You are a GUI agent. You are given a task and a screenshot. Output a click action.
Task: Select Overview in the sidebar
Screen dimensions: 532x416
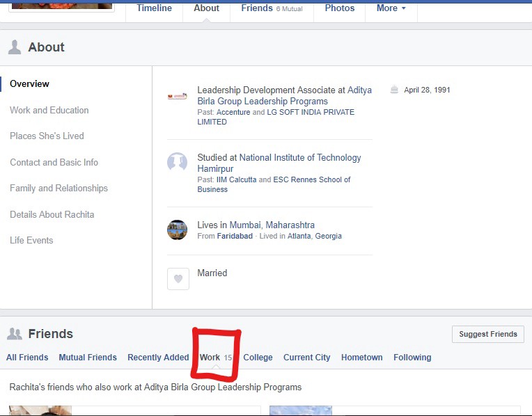[29, 83]
